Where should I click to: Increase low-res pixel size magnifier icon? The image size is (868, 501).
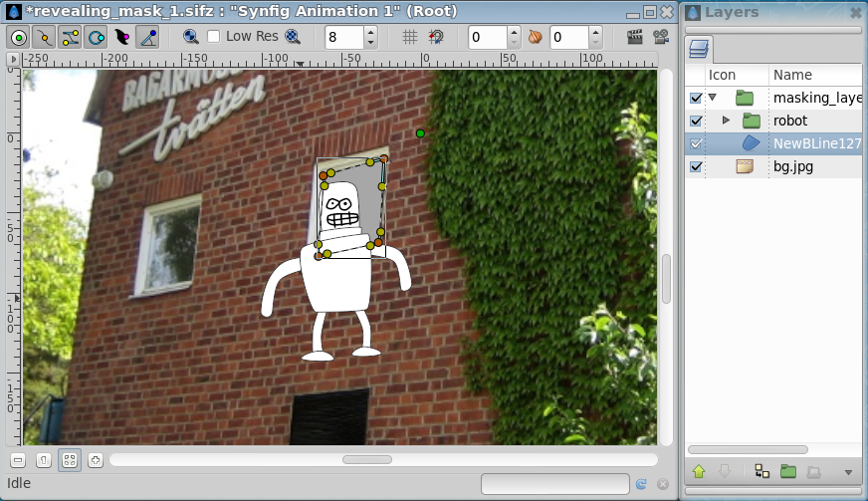[x=293, y=37]
